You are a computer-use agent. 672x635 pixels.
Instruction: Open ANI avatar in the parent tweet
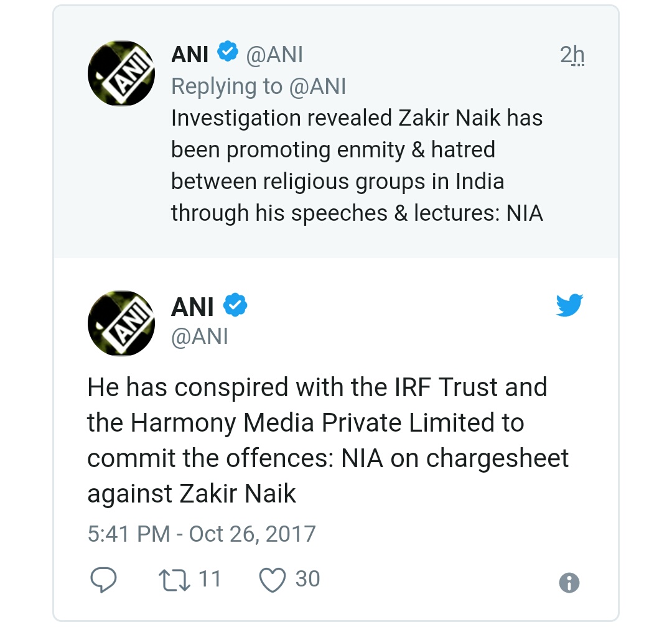(121, 73)
